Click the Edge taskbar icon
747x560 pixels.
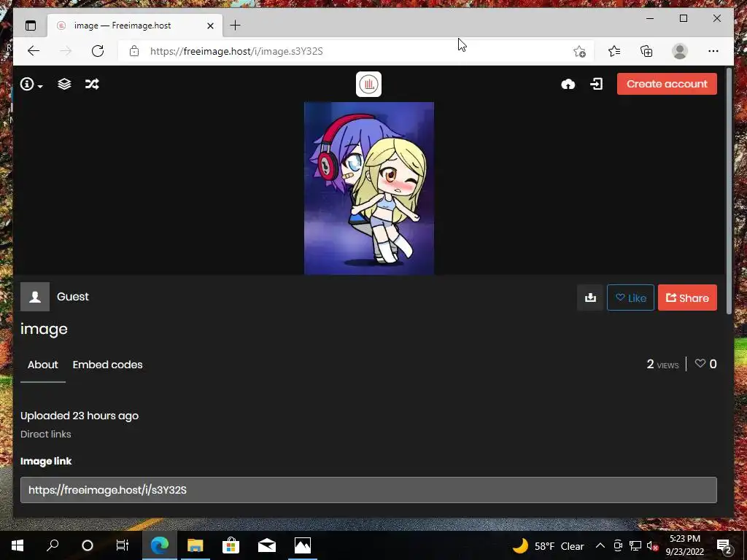[x=160, y=545]
